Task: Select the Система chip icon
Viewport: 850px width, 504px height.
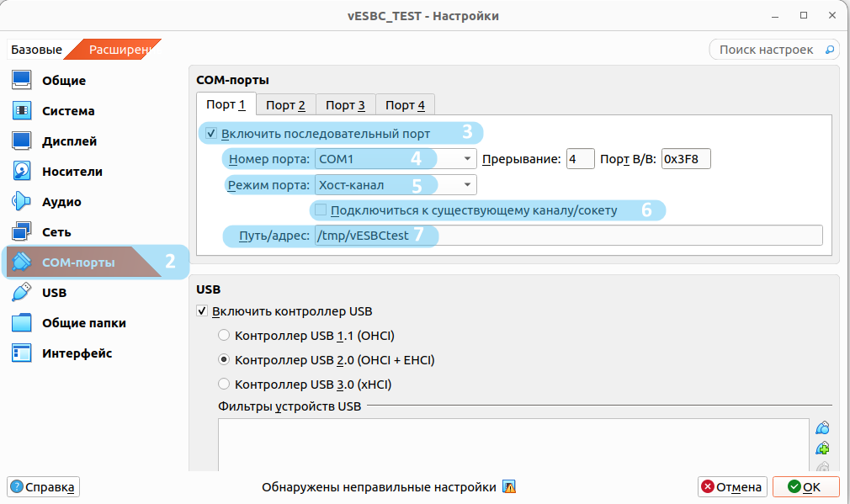Action: [22, 111]
